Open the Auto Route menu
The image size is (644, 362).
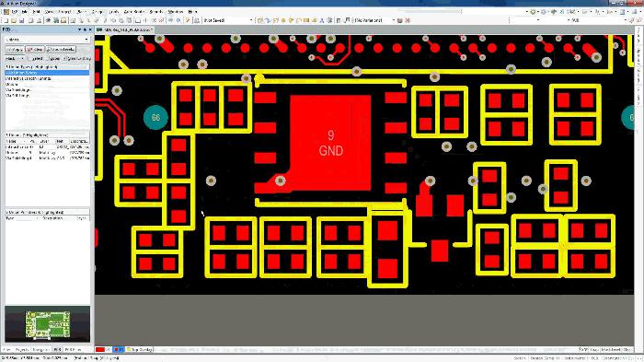pos(134,12)
